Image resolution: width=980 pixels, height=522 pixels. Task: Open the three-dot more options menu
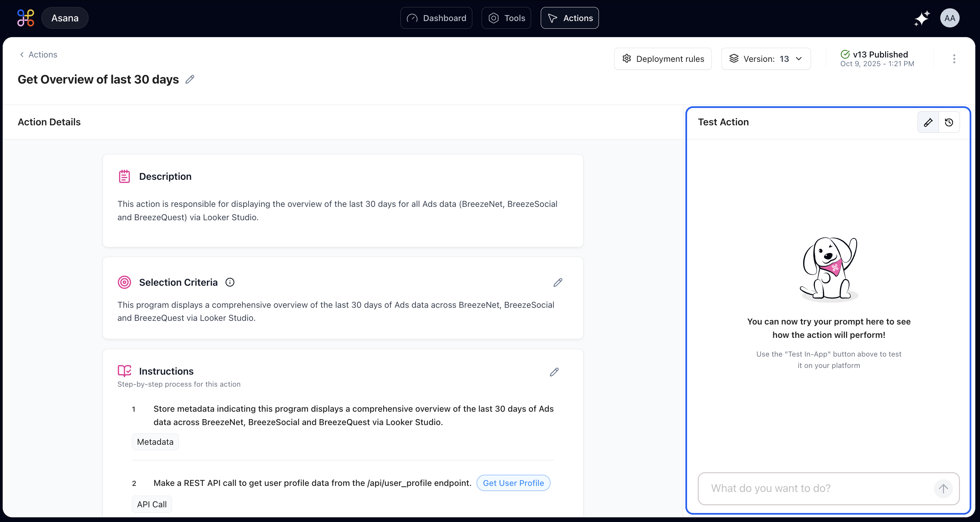pos(954,58)
